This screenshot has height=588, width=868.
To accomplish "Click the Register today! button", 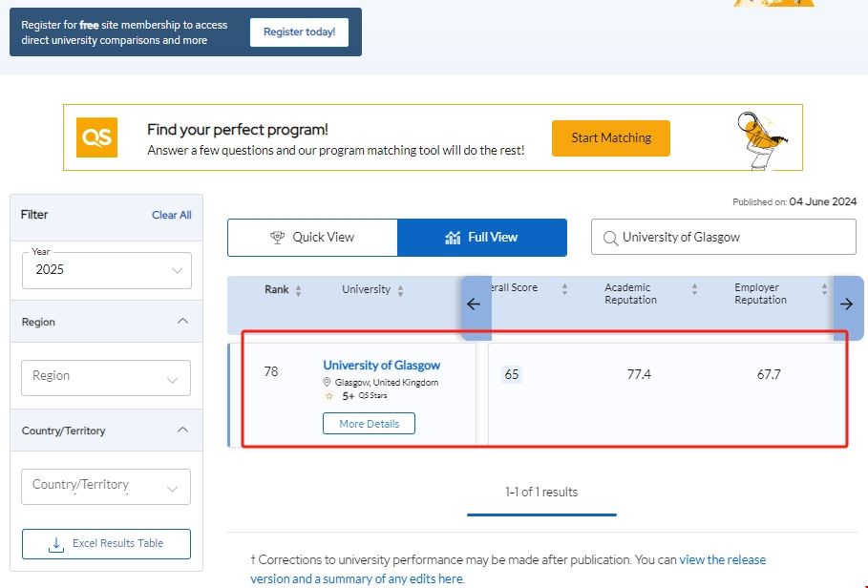I will 299,32.
